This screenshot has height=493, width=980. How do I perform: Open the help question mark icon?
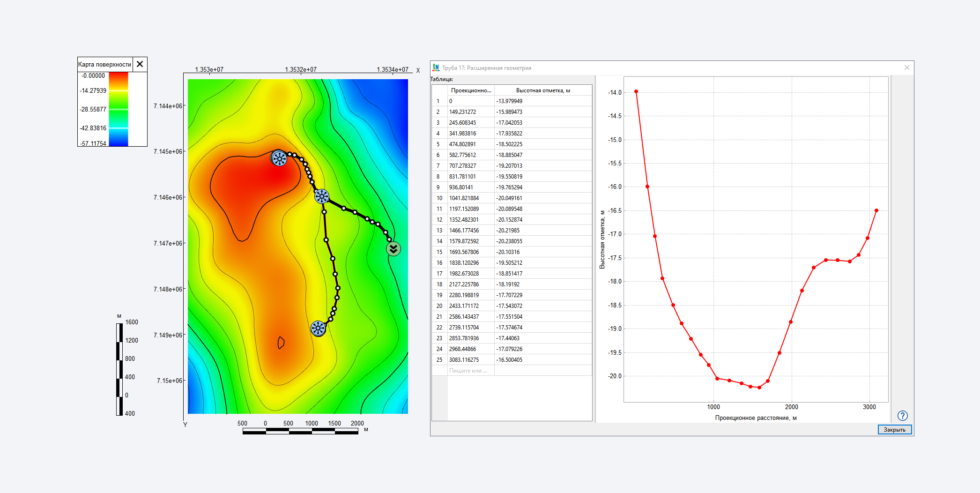[x=902, y=416]
